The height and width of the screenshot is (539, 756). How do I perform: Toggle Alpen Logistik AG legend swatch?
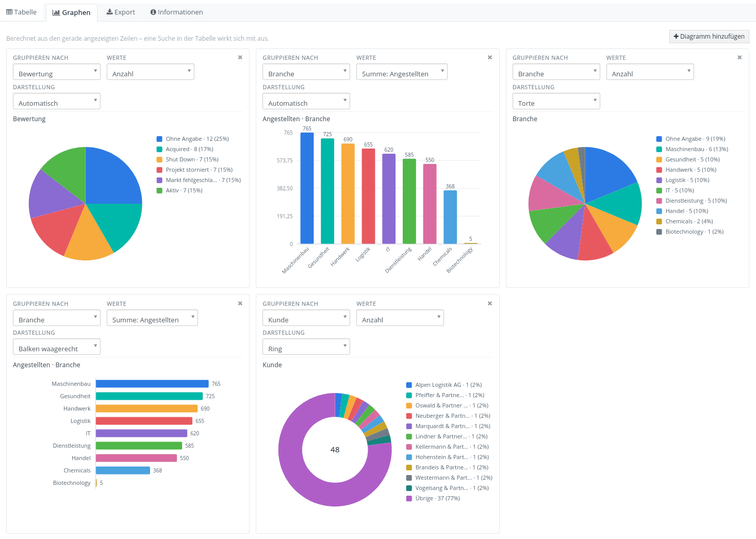click(x=409, y=385)
